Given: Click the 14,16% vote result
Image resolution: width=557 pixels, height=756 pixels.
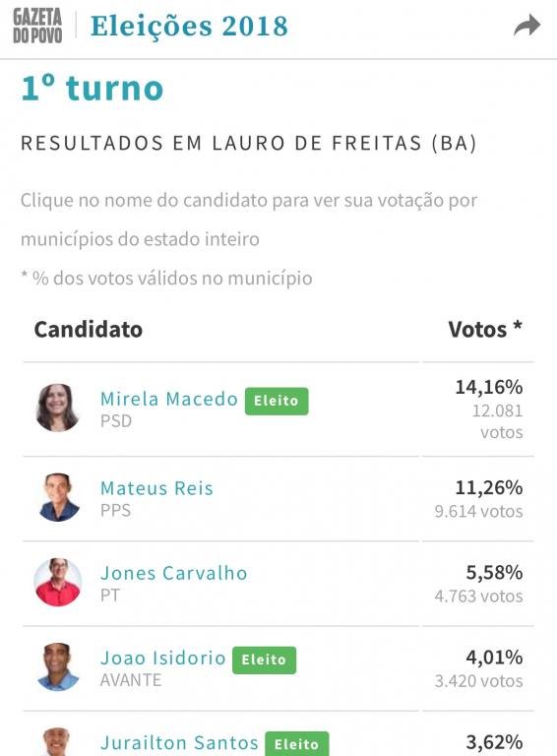Looking at the screenshot, I should coord(489,387).
